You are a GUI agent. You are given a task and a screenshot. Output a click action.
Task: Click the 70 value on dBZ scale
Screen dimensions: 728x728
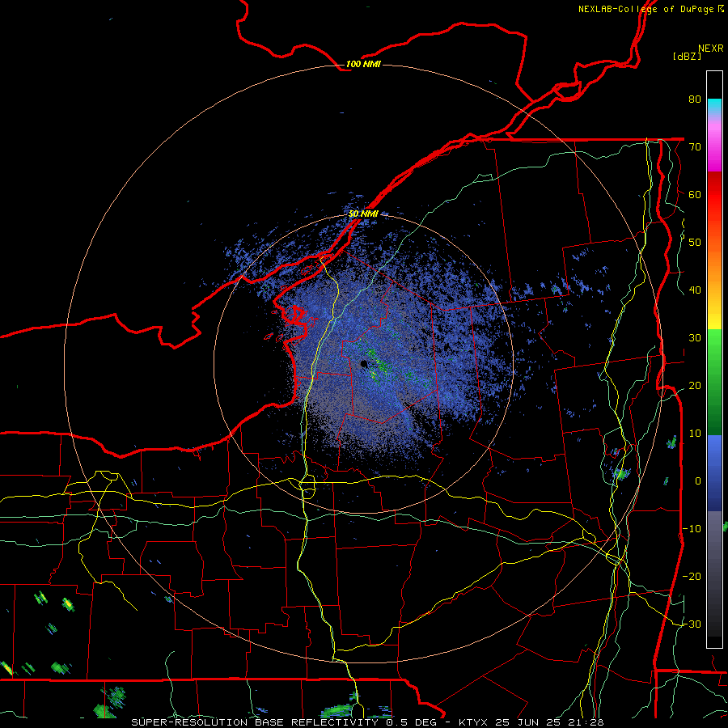(695, 146)
